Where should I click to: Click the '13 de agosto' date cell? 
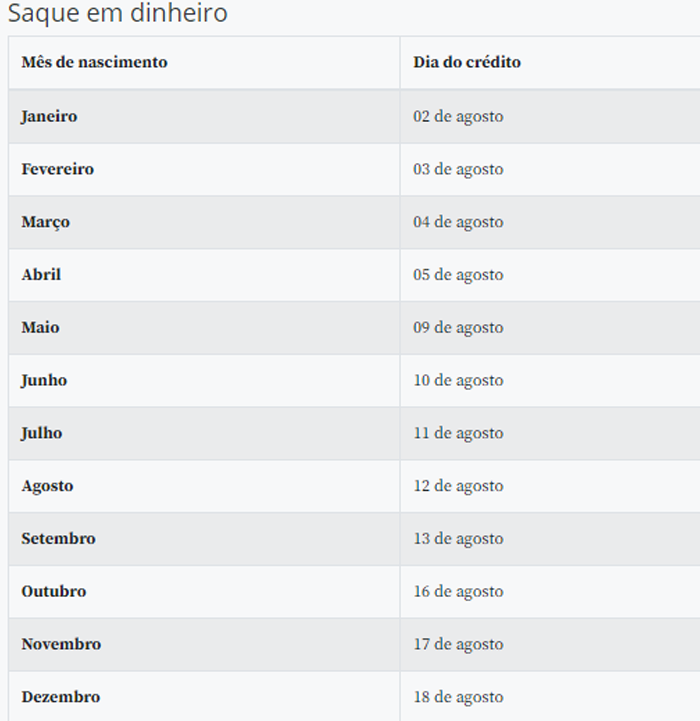[458, 539]
